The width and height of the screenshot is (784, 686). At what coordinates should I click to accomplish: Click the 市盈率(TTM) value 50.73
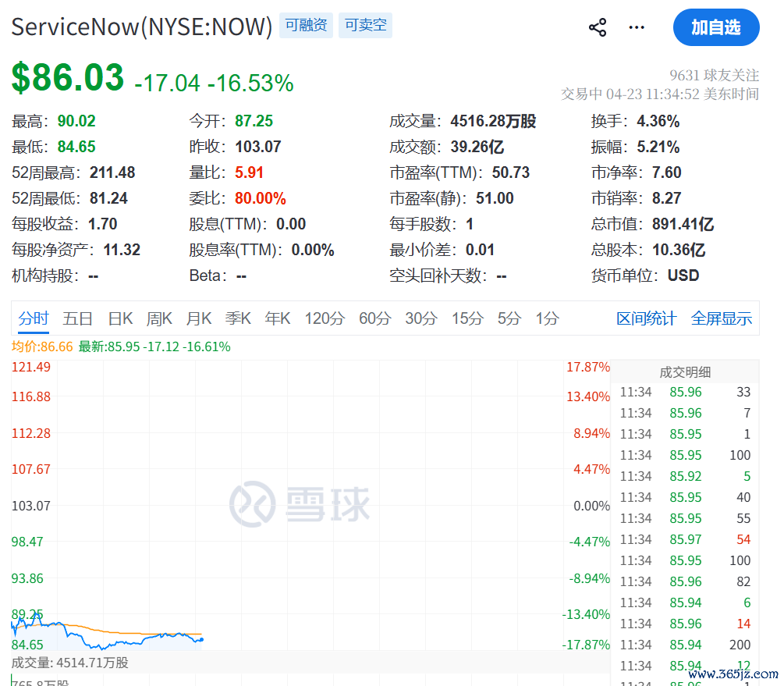coord(510,172)
